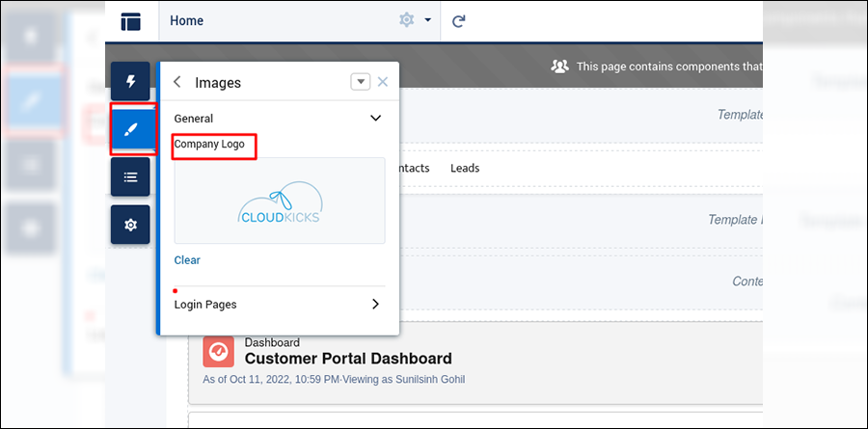Close the Images panel
868x429 pixels.
pyautogui.click(x=383, y=82)
